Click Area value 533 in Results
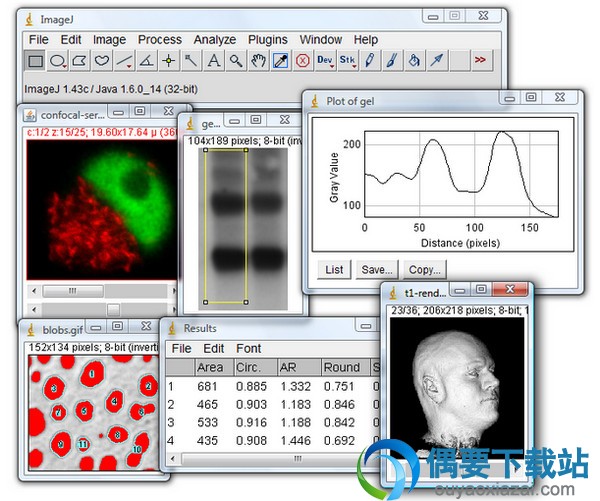Viewport: 600px width, 501px height. coord(207,423)
